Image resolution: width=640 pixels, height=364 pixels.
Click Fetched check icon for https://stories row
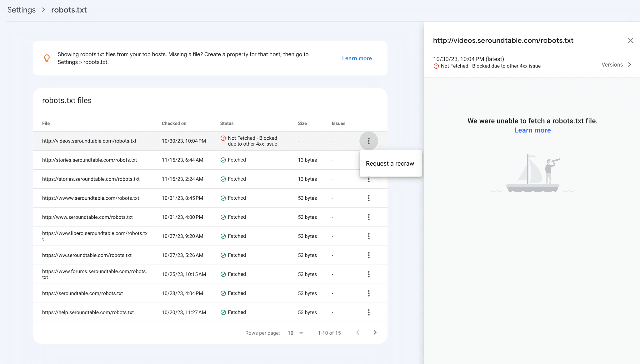click(x=223, y=179)
